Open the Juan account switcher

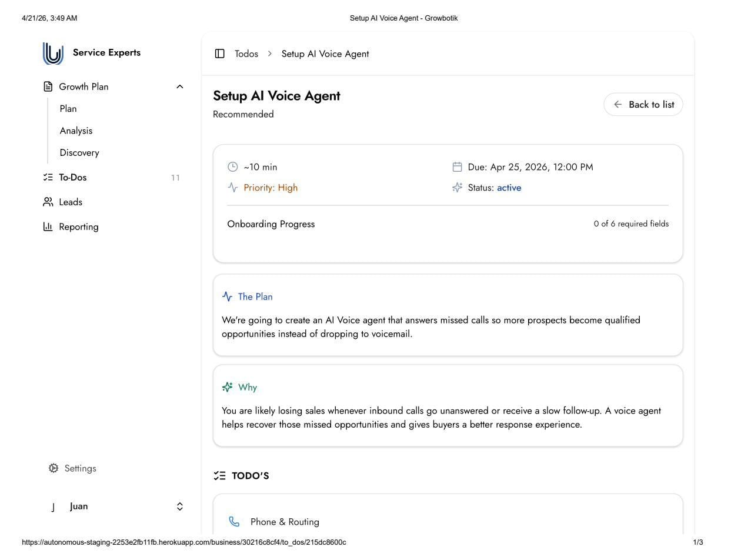click(x=180, y=506)
